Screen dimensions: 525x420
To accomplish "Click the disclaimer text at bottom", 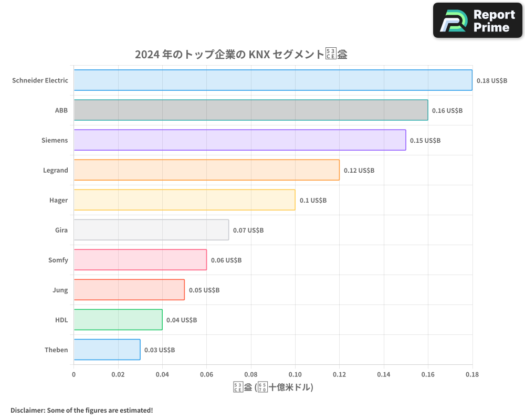I will point(81,410).
